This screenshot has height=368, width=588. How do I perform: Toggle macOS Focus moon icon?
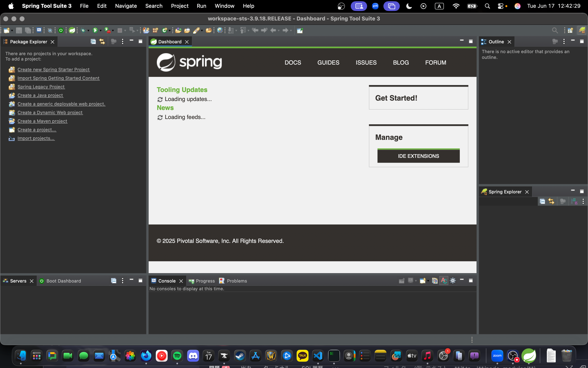[409, 6]
